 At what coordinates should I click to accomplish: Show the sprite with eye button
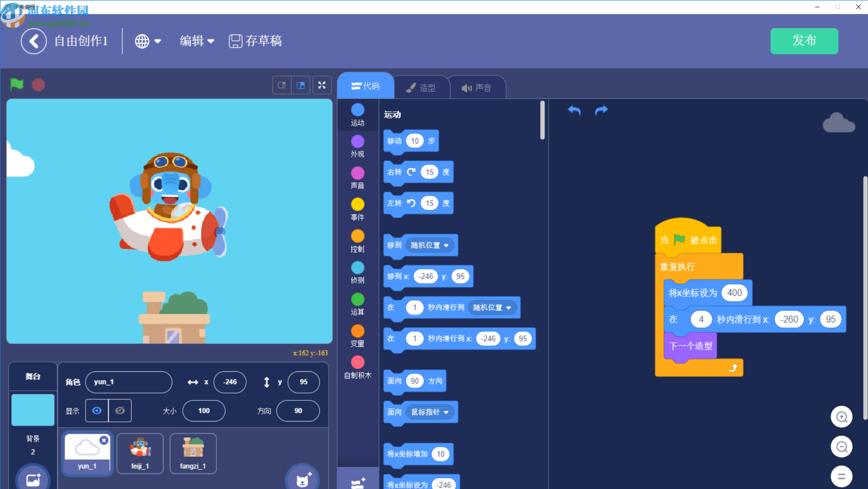(x=97, y=411)
